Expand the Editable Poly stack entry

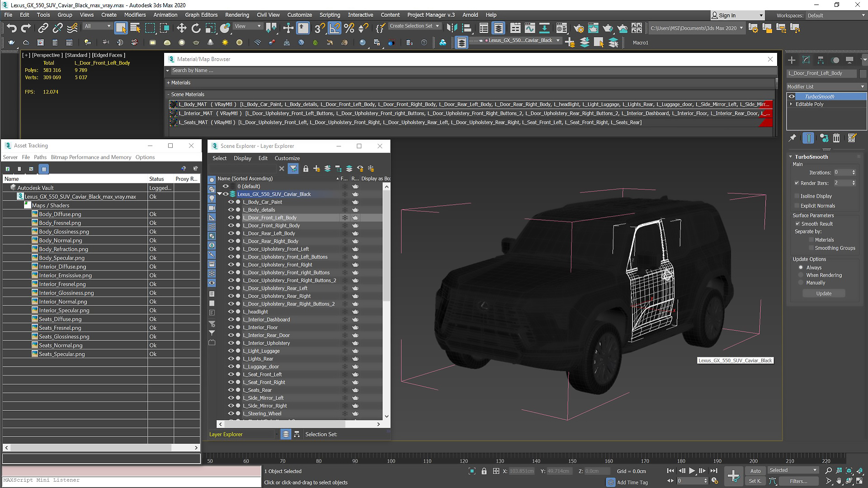click(791, 104)
